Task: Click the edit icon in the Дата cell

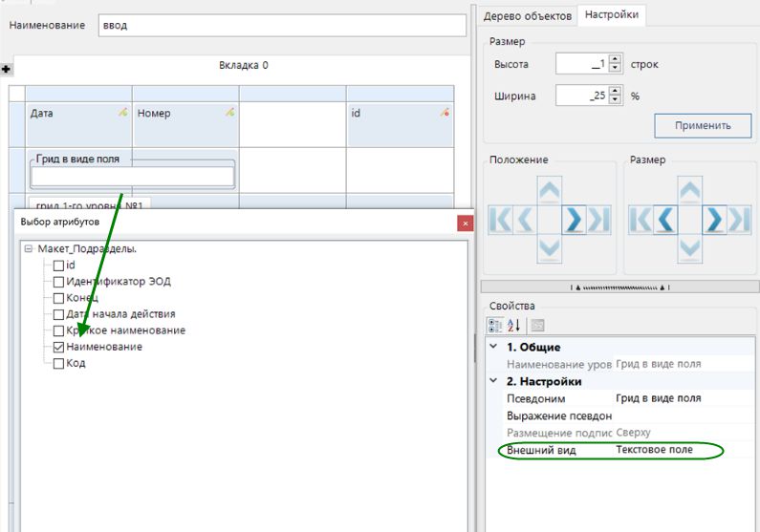Action: point(122,113)
